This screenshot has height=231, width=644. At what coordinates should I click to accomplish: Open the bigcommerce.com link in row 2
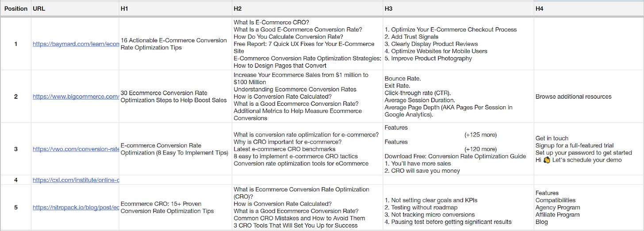coord(76,96)
